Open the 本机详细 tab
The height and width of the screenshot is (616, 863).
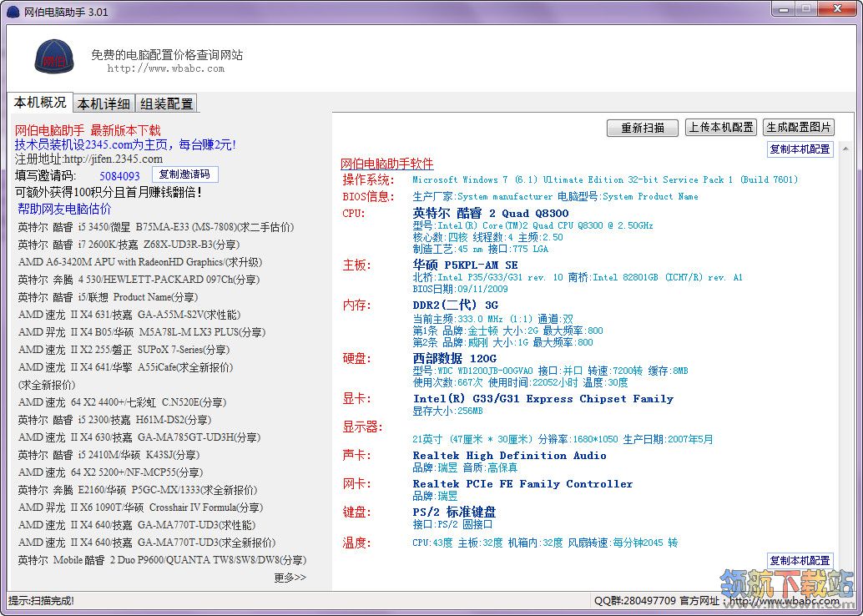103,104
